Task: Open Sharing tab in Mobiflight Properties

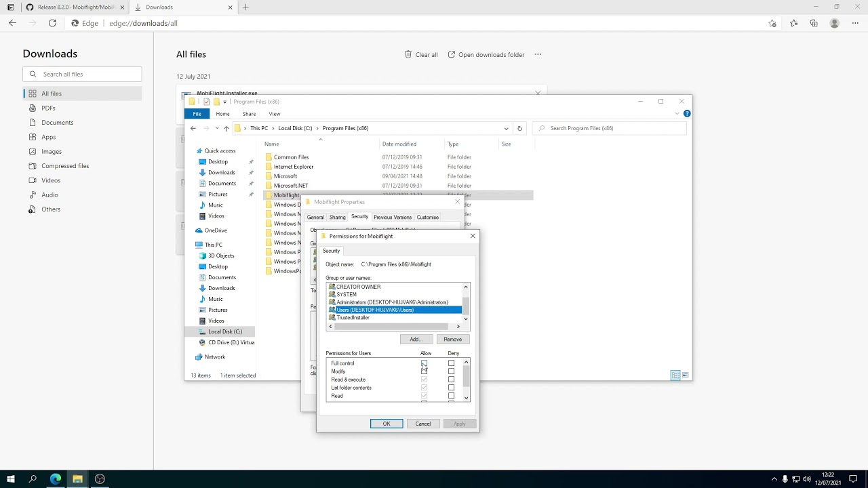Action: point(337,217)
